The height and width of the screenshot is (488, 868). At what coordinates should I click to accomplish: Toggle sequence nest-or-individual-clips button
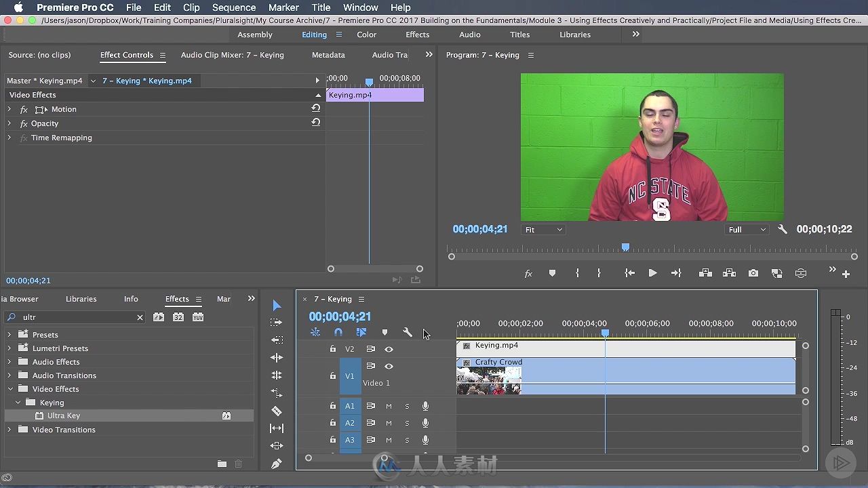315,332
